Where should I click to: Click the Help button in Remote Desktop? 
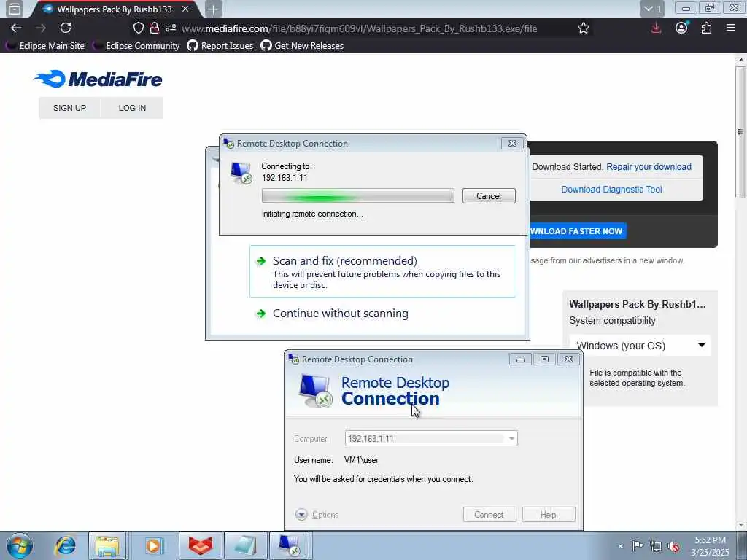[x=549, y=515]
